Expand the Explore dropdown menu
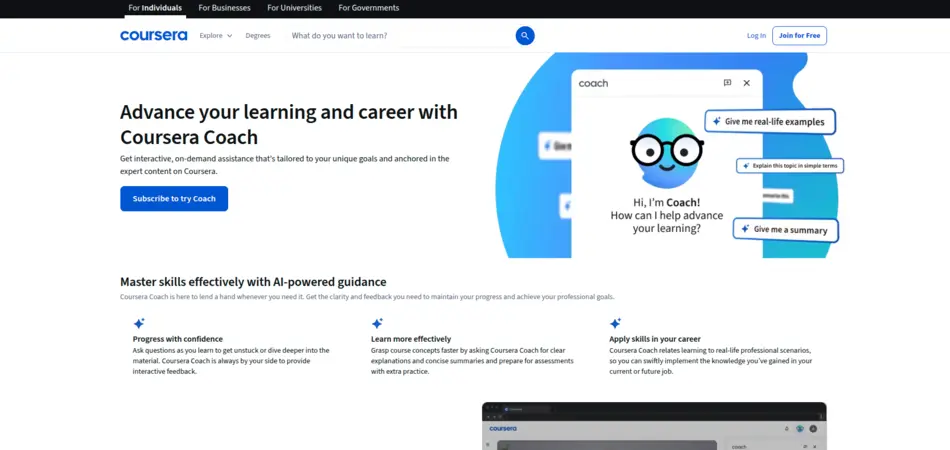The width and height of the screenshot is (950, 450). tap(216, 36)
